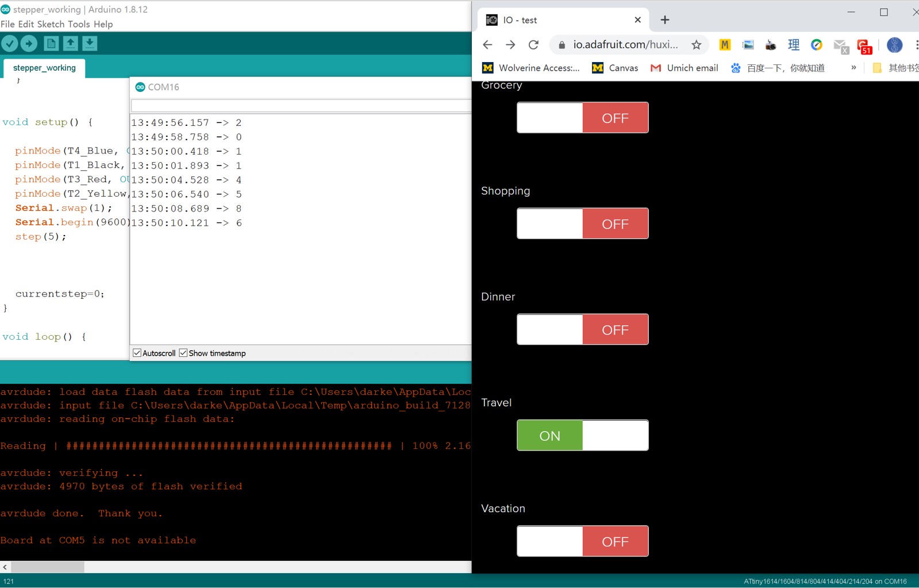Go back in the Chrome browser
Screen dimensions: 919x588
click(x=487, y=44)
